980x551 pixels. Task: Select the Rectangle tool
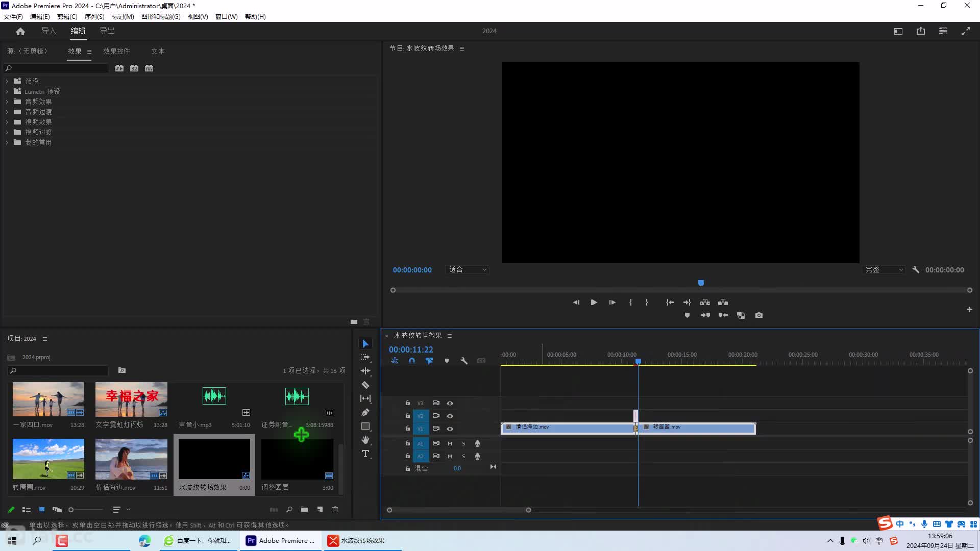365,426
